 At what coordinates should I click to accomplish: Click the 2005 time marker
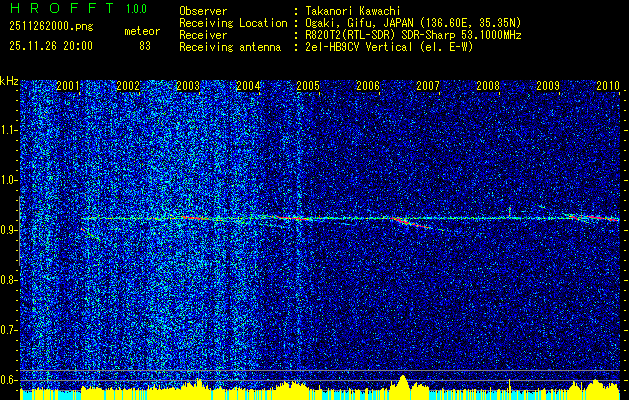tap(308, 86)
